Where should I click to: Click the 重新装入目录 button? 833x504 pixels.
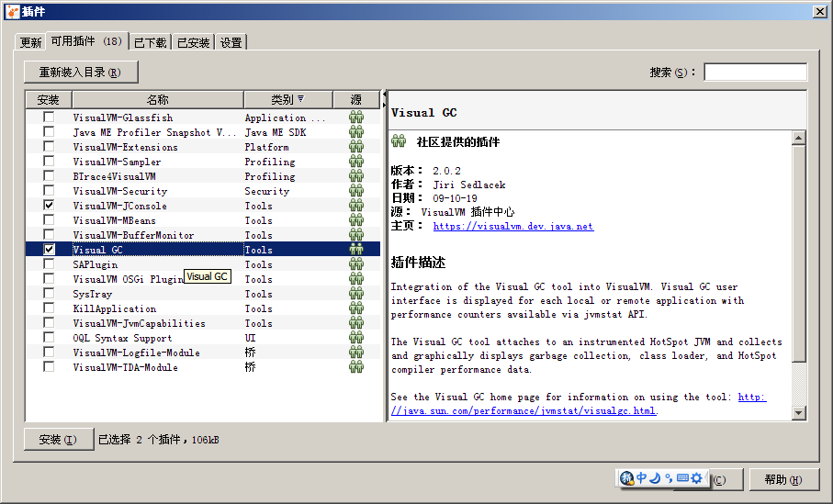pos(81,73)
